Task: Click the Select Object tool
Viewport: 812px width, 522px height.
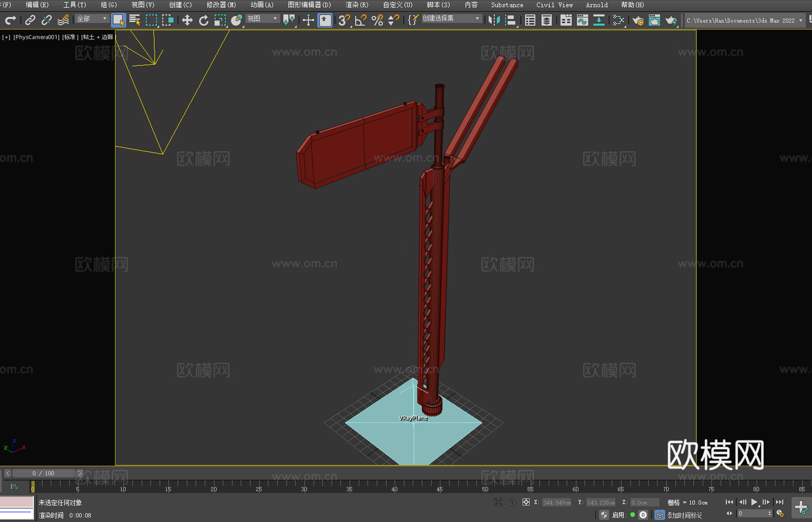Action: [x=119, y=20]
